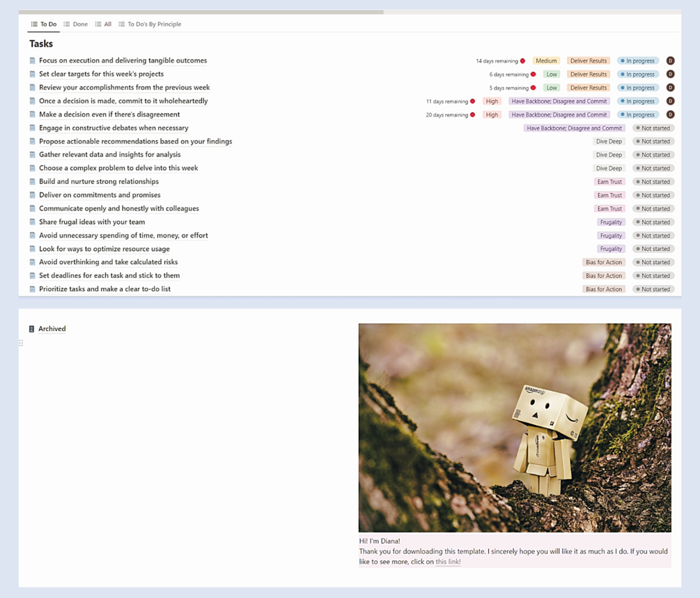The image size is (700, 598).
Task: Click the block drag handle below Archived
Action: pyautogui.click(x=21, y=343)
